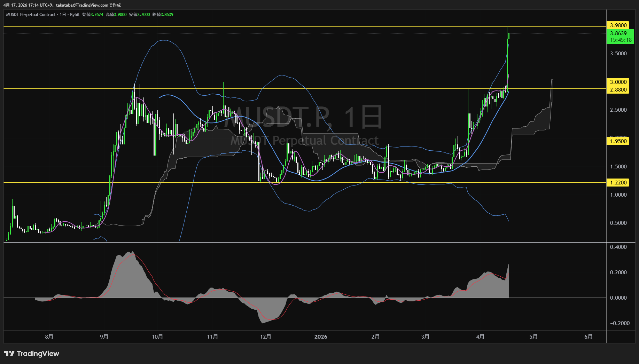639x364 pixels.
Task: Click the yellow 1.9500 price level tag
Action: (618, 141)
